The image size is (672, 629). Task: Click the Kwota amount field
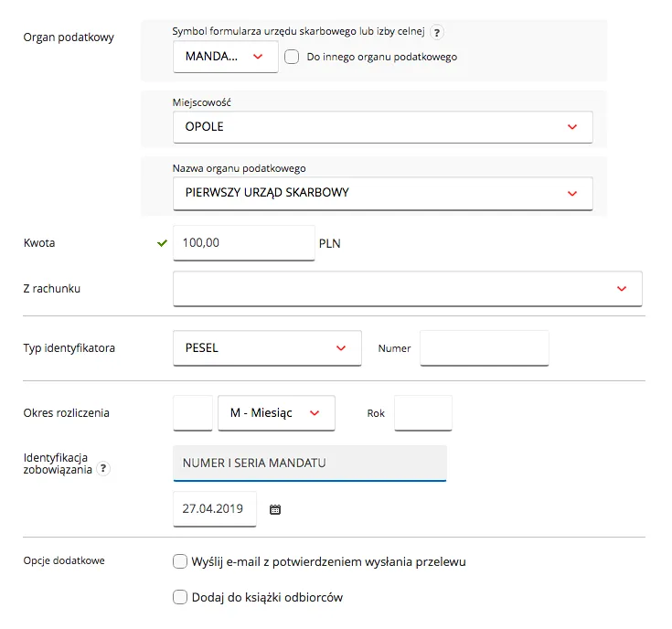tap(243, 243)
